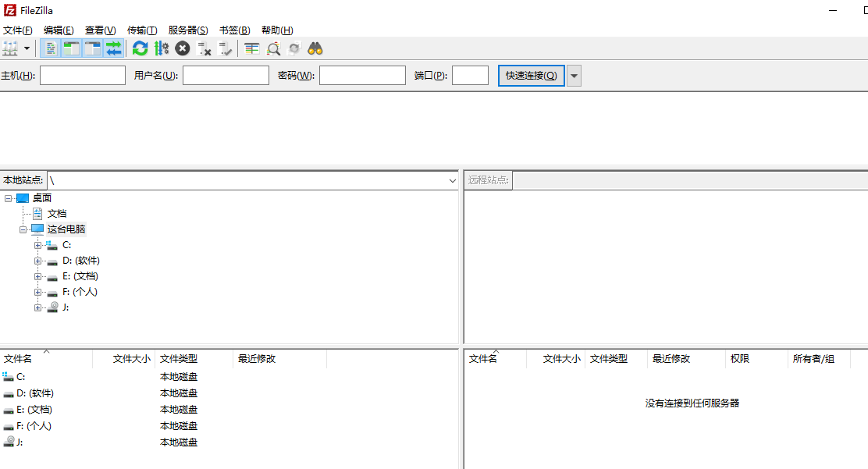868x469 pixels.
Task: Enable synchronized browsing
Action: (x=294, y=48)
